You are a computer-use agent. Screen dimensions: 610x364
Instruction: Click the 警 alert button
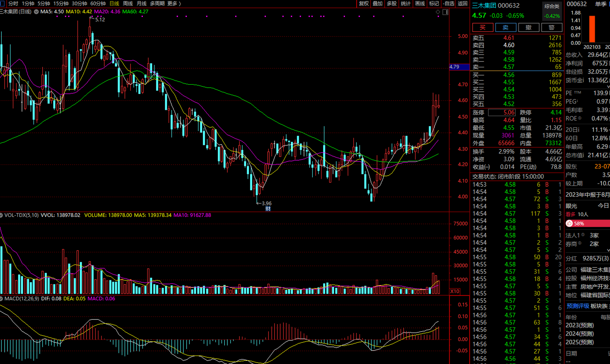coord(551,28)
